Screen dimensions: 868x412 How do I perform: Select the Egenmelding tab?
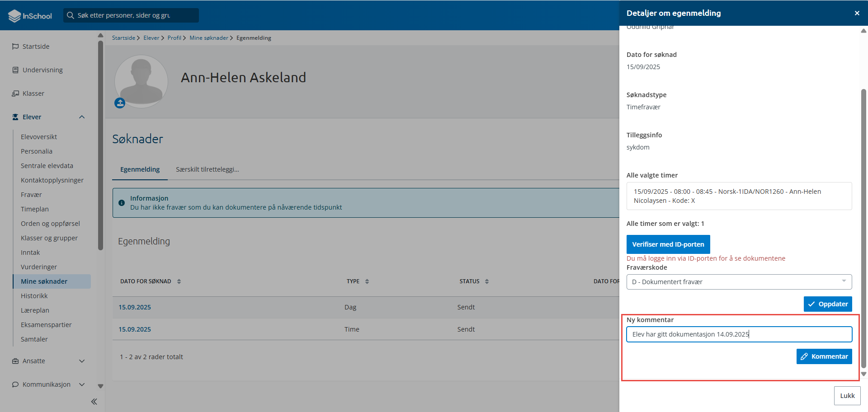pyautogui.click(x=140, y=169)
